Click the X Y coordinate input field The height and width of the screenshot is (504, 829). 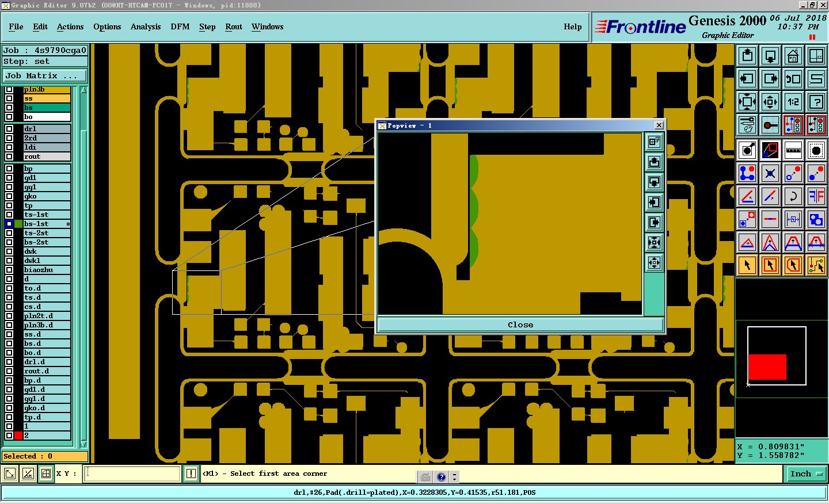133,474
